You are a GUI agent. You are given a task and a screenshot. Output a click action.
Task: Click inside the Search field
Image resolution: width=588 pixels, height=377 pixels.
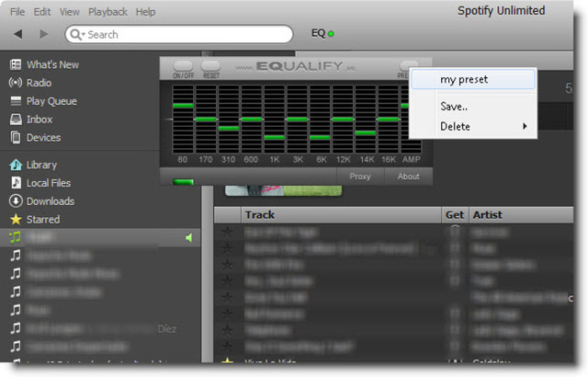click(179, 35)
